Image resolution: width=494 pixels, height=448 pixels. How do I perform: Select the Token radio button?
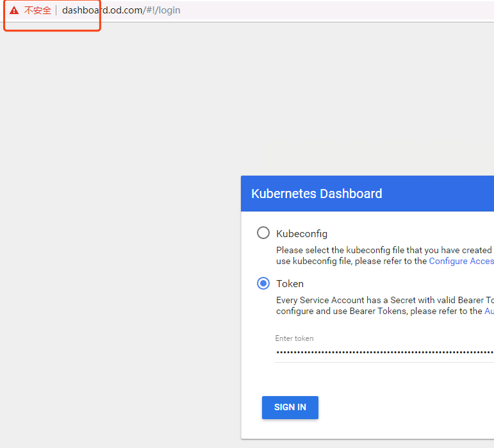263,283
